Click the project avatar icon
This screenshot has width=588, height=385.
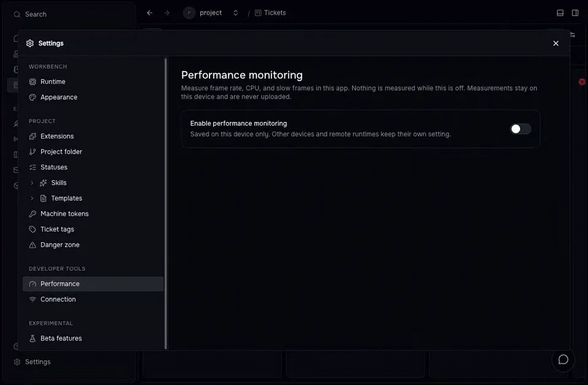pos(189,13)
